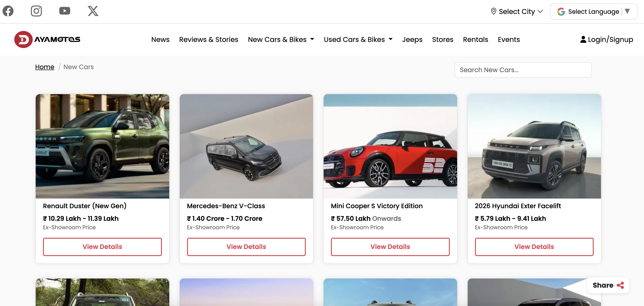
Task: Open Reviews & Stories
Action: 209,39
